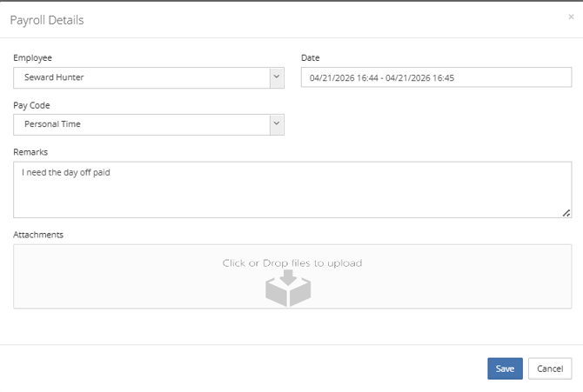Click the Employee field label
The height and width of the screenshot is (392, 583).
coord(33,57)
